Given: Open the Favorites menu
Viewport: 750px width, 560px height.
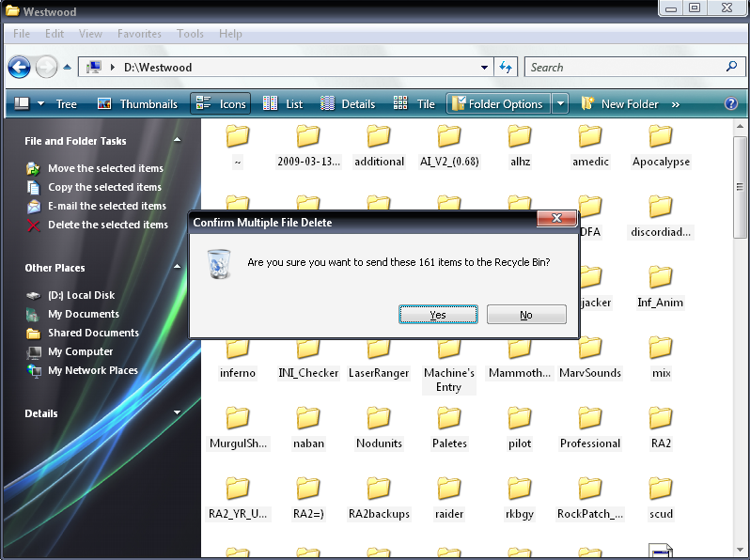Looking at the screenshot, I should pyautogui.click(x=139, y=34).
